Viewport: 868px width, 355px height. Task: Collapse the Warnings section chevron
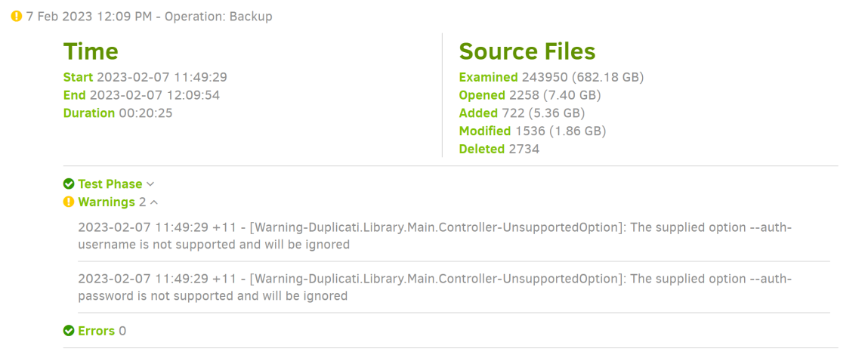click(154, 202)
